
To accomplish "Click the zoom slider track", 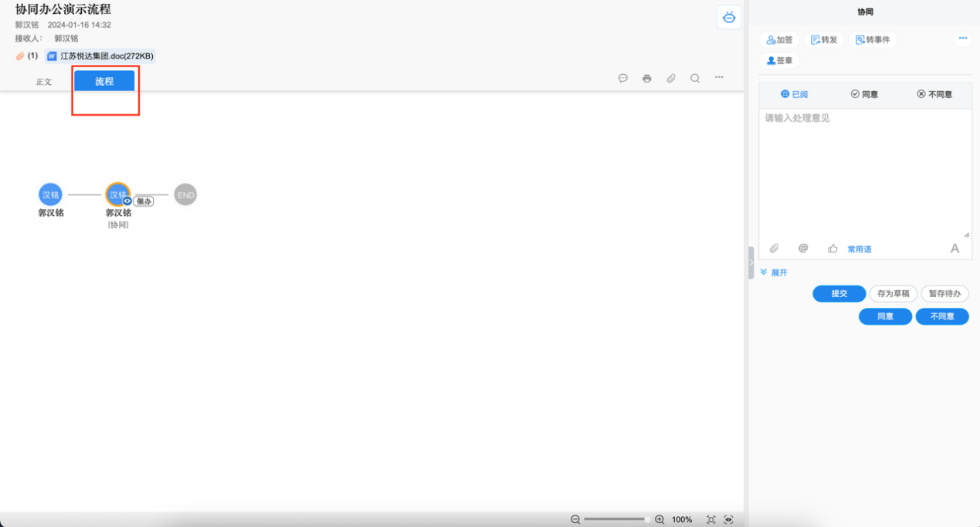I will 615,519.
